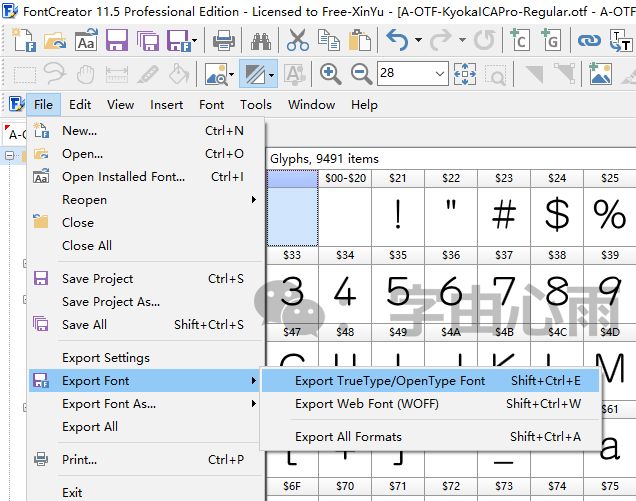Select the lasso selection tool
This screenshot has width=636, height=501.
(x=55, y=74)
